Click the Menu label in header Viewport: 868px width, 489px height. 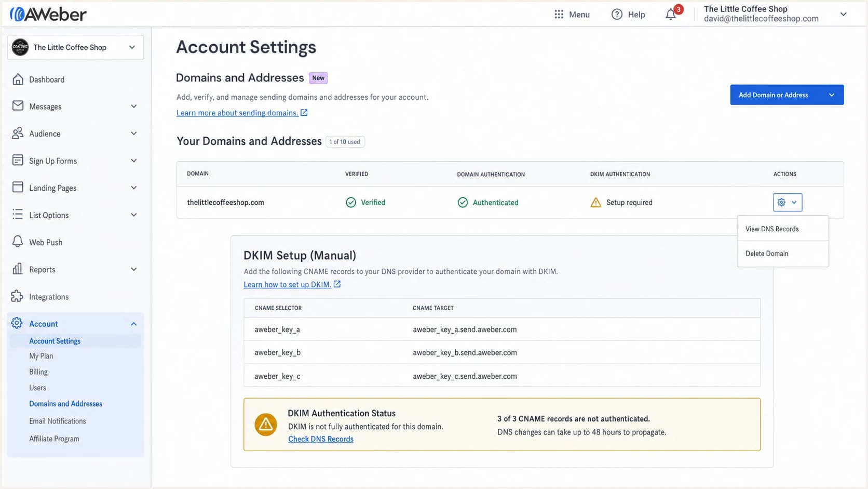point(579,15)
